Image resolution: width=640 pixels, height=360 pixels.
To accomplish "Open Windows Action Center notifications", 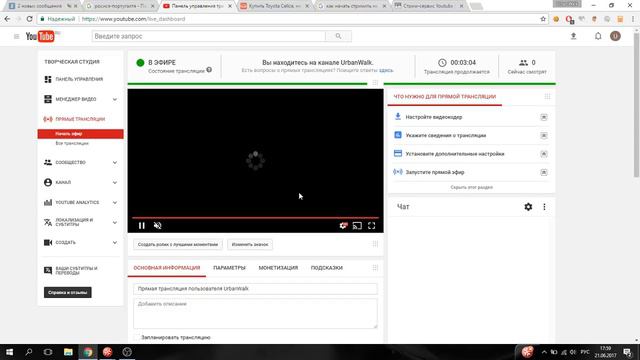I will point(627,352).
